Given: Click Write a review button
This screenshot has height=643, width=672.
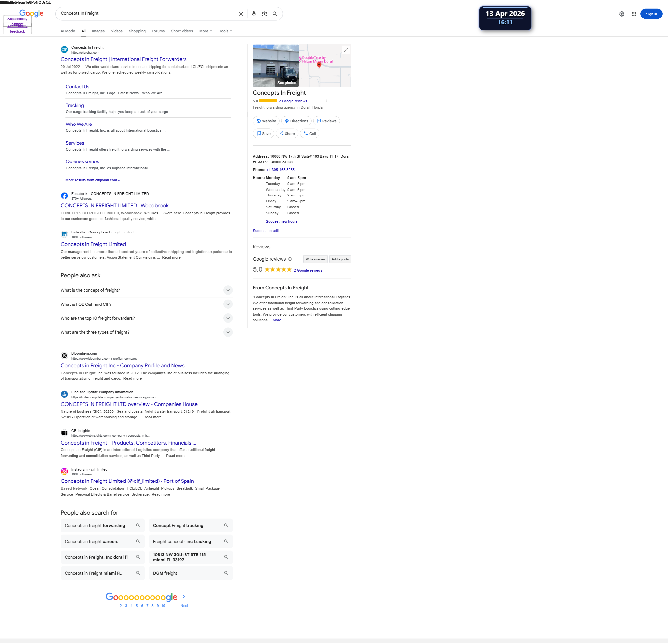Looking at the screenshot, I should (316, 259).
